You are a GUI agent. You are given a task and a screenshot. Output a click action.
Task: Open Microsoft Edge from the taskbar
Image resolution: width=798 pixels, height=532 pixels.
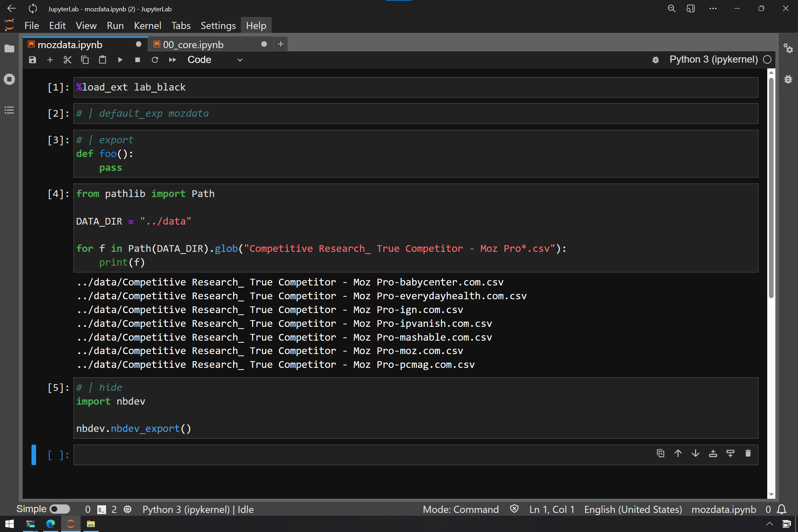[x=51, y=524]
